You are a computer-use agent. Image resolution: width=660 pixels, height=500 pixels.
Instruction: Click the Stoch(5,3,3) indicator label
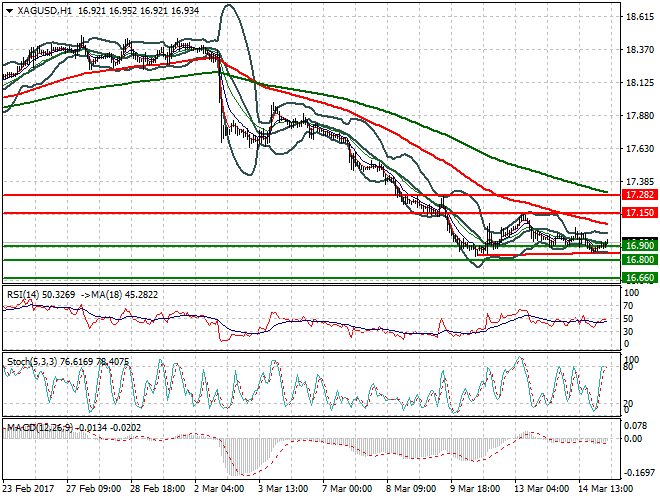pyautogui.click(x=31, y=361)
